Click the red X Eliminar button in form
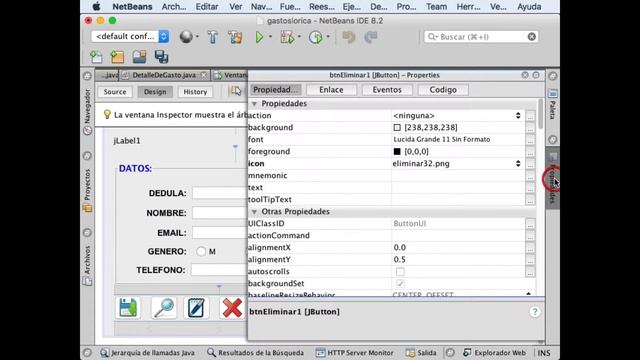The image size is (640, 360). point(232,307)
